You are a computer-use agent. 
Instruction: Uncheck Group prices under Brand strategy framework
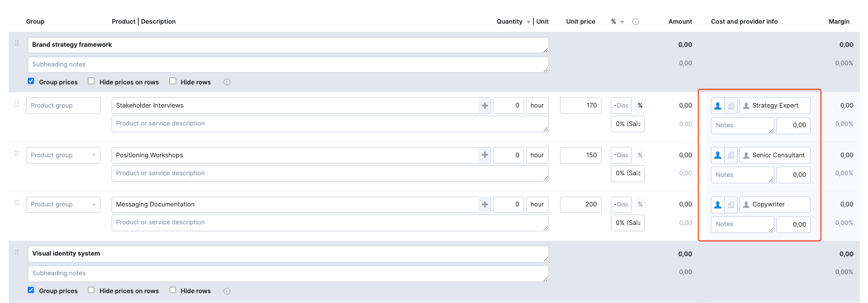31,82
